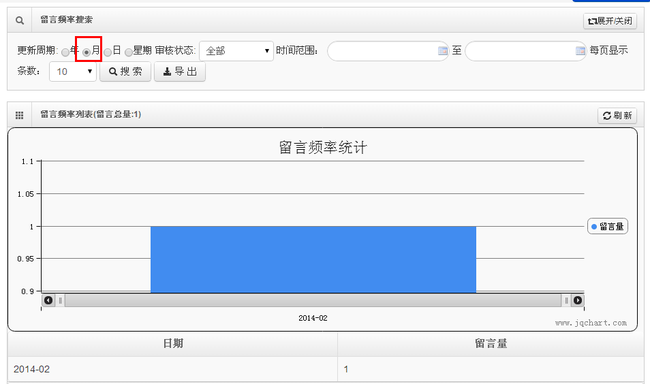
Task: Click the left handle of chart scrollbar
Action: pyautogui.click(x=61, y=300)
